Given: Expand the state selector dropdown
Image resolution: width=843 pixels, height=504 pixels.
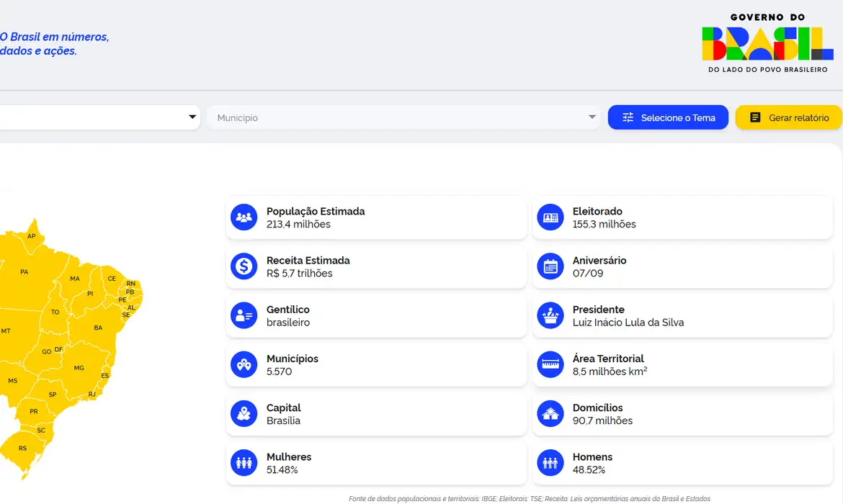Looking at the screenshot, I should (101, 117).
